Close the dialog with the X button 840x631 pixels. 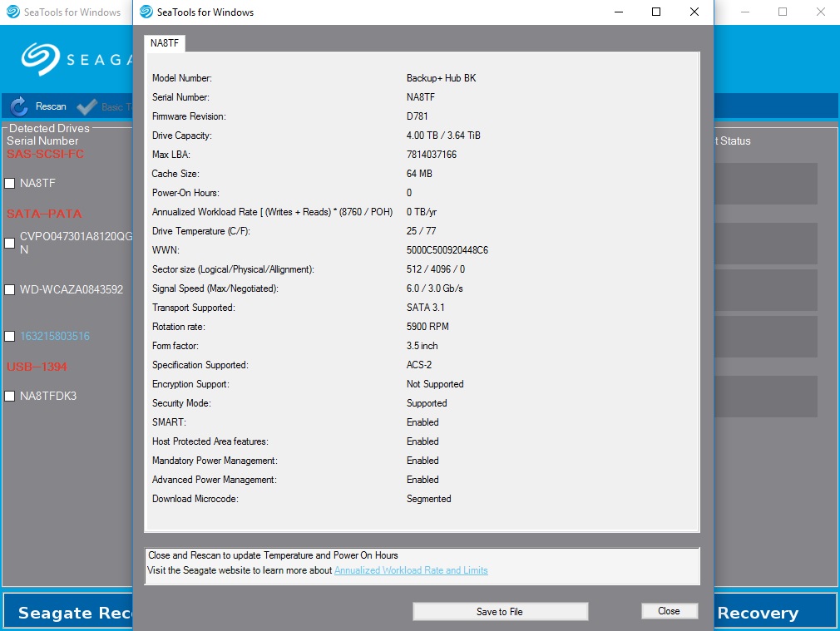694,12
